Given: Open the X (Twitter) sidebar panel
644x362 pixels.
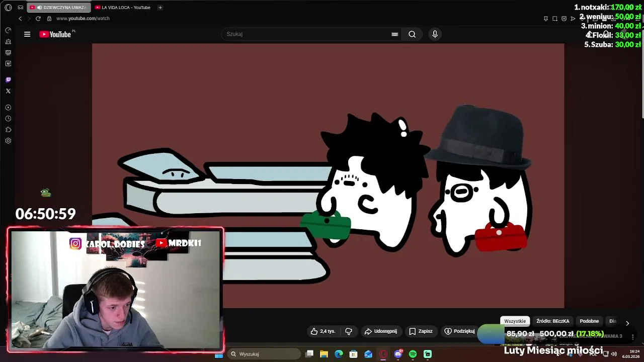Looking at the screenshot, I should pyautogui.click(x=8, y=91).
